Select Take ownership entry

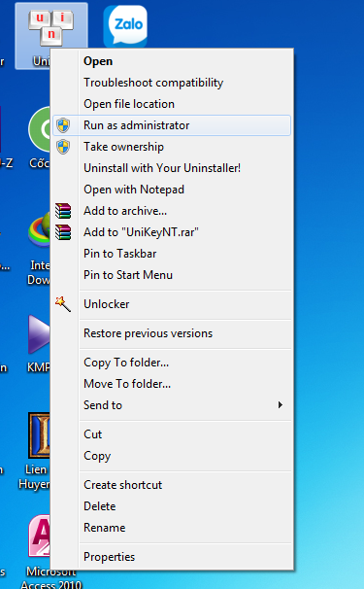[x=172, y=147]
